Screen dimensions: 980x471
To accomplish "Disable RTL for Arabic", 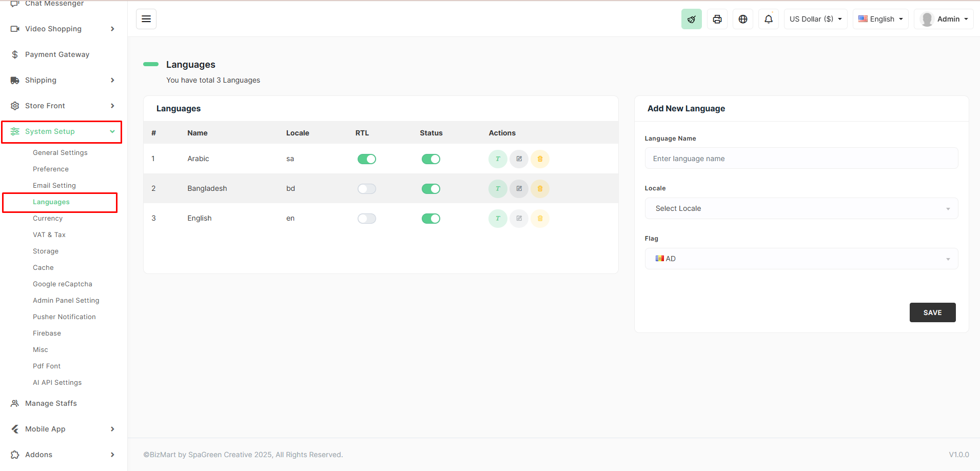I will pyautogui.click(x=366, y=159).
